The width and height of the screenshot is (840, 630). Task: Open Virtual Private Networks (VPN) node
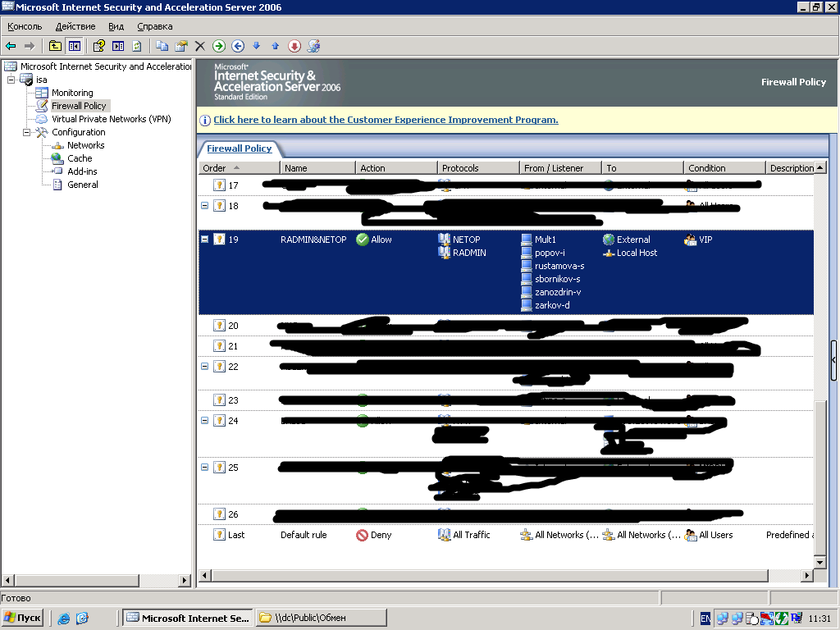pos(111,119)
